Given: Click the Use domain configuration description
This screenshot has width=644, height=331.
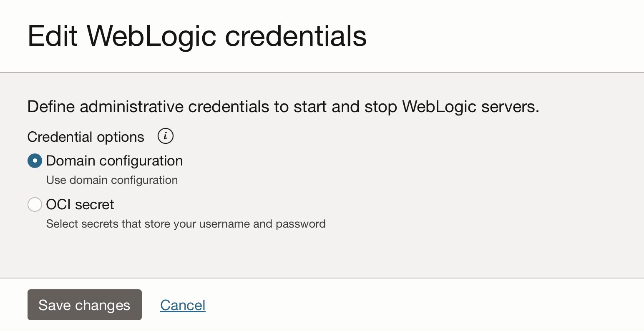Looking at the screenshot, I should coord(112,180).
